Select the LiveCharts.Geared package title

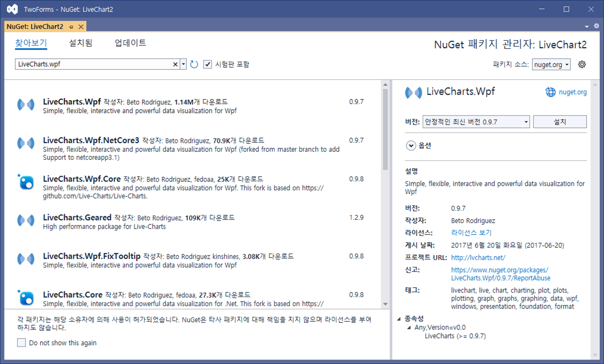pos(77,217)
